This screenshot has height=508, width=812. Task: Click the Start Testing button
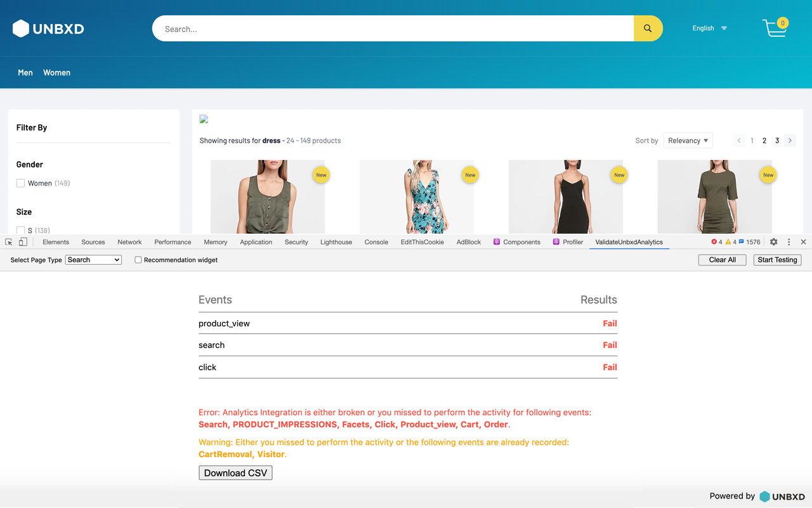coord(777,260)
